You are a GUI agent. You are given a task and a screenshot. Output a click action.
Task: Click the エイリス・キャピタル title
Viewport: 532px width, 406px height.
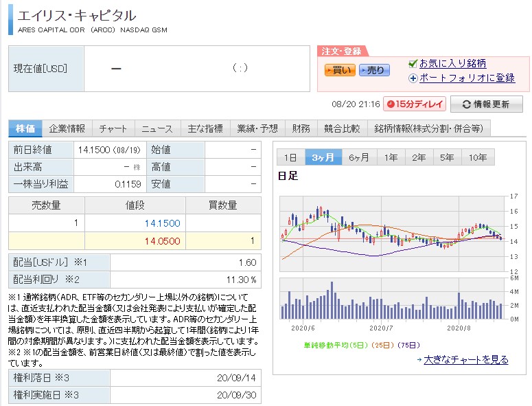tap(77, 16)
